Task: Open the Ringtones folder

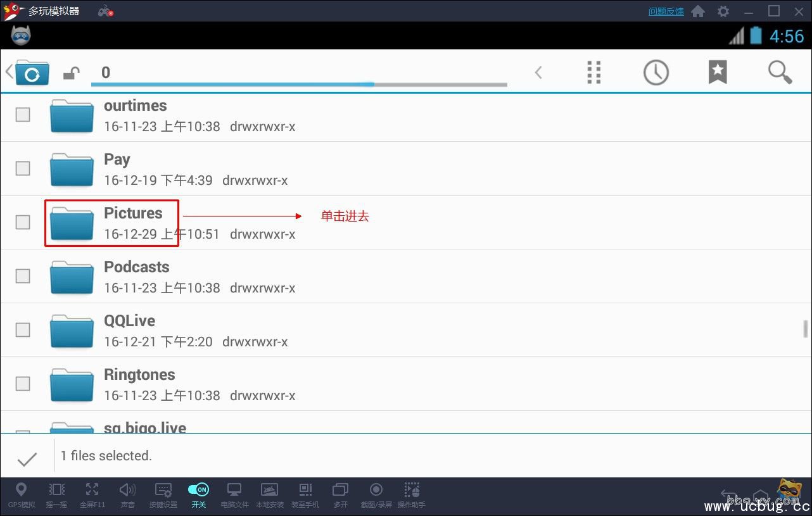Action: pos(405,384)
